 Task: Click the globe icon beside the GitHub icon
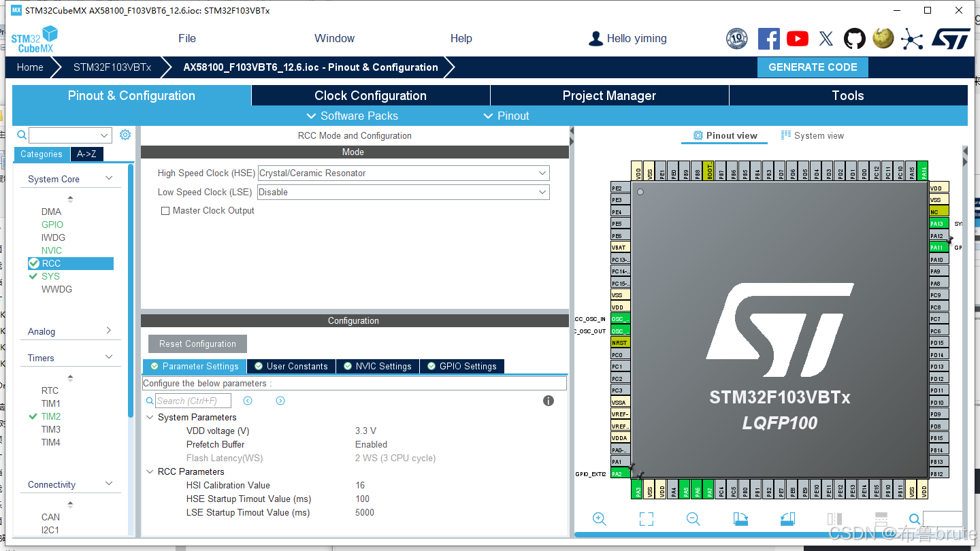883,39
